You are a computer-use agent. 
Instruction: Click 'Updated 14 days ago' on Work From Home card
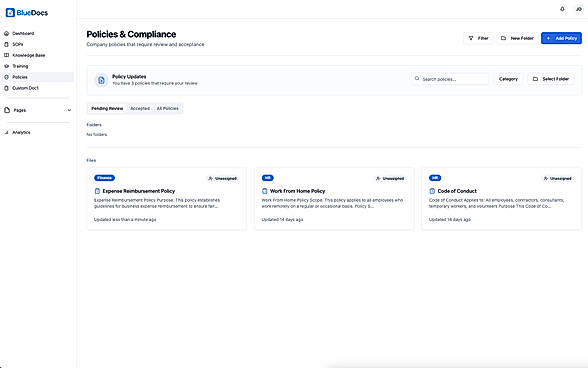click(282, 219)
